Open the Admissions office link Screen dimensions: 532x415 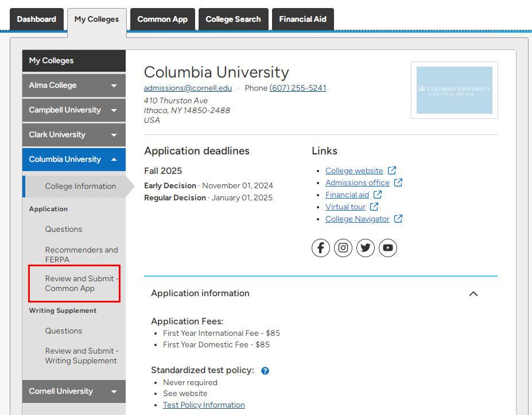tap(358, 183)
